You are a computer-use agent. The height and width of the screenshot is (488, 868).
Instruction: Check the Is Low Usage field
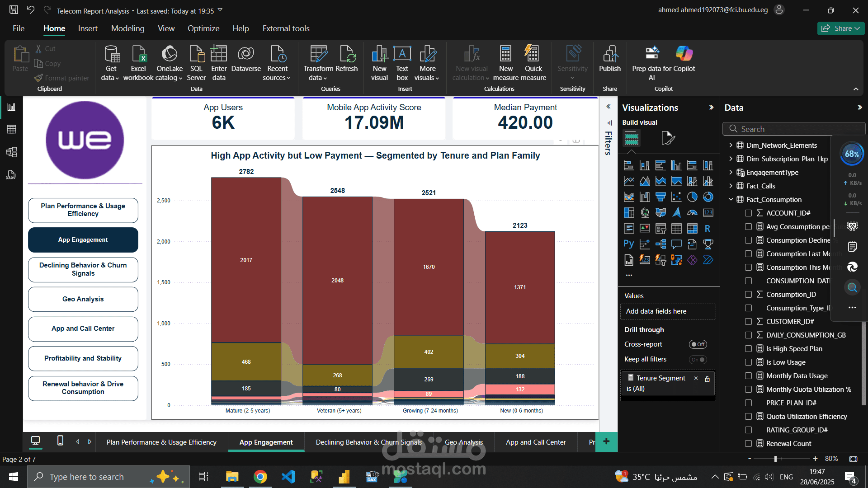click(x=748, y=362)
